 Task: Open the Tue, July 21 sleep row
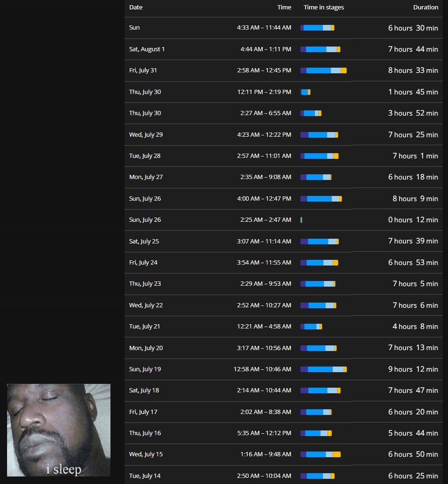tap(283, 326)
